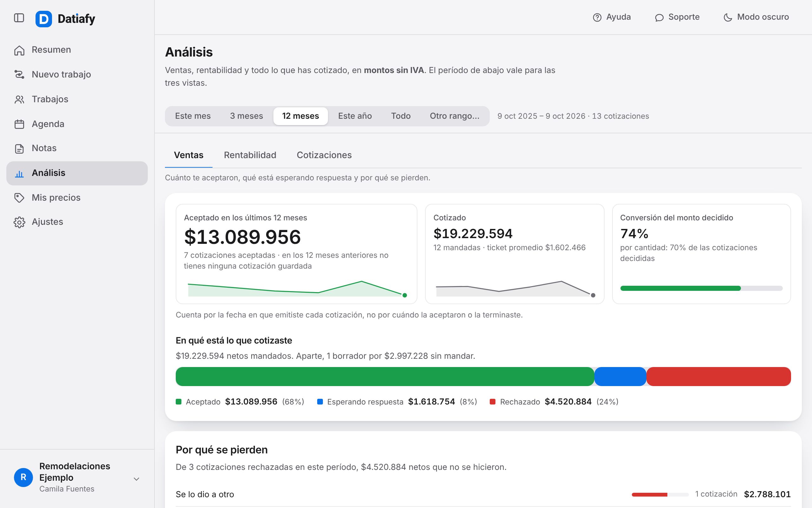Click the Nuevo trabajo route icon

click(x=19, y=74)
